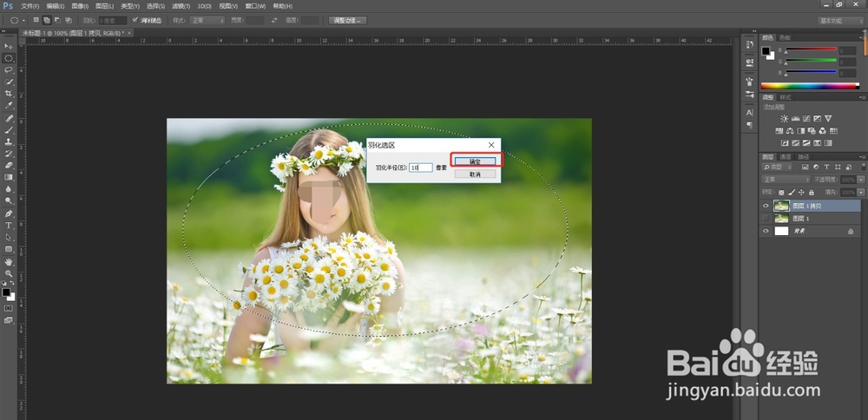Add a Brightness/Contrast adjustment
The width and height of the screenshot is (868, 420).
785,118
